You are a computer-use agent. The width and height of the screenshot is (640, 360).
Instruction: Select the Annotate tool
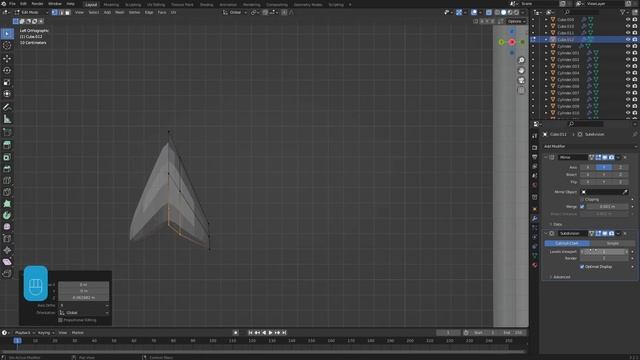point(7,107)
